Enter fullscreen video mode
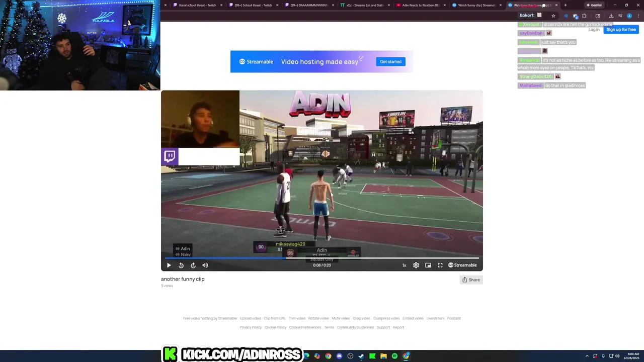Viewport: 644px width, 362px height. (x=440, y=265)
